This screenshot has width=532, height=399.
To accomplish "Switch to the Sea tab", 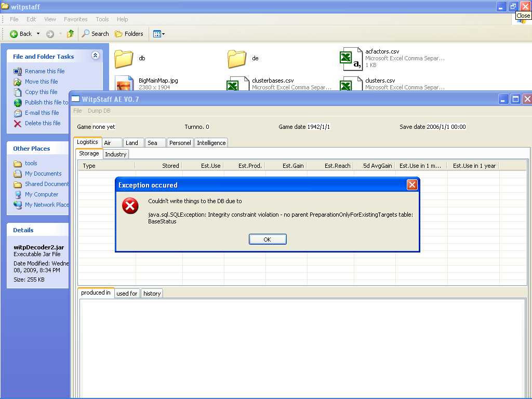I will point(155,143).
